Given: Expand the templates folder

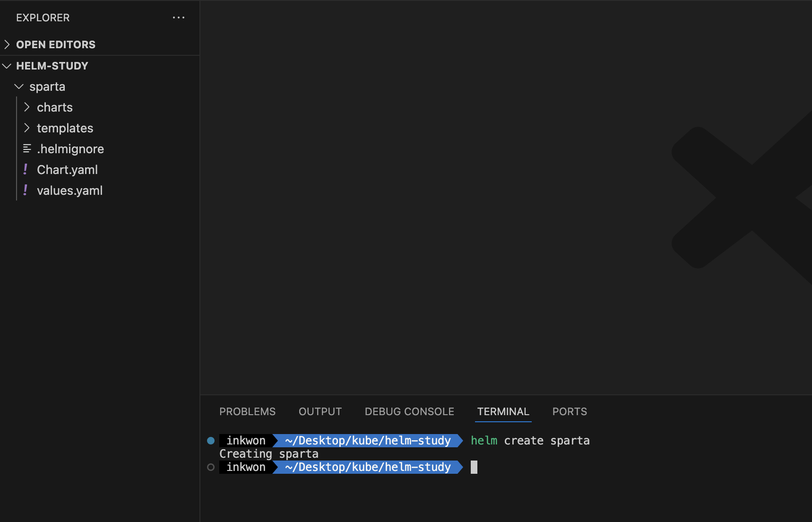Looking at the screenshot, I should tap(27, 128).
